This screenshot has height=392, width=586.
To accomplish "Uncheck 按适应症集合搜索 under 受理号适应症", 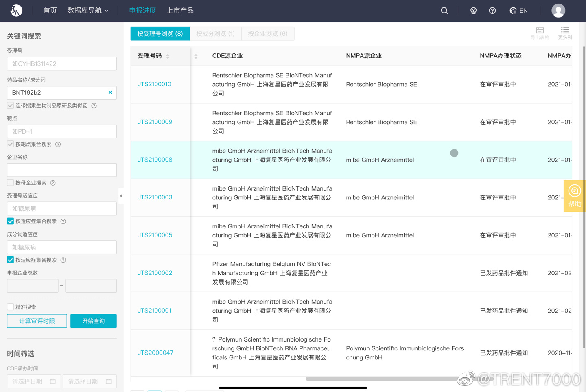I will (11, 221).
